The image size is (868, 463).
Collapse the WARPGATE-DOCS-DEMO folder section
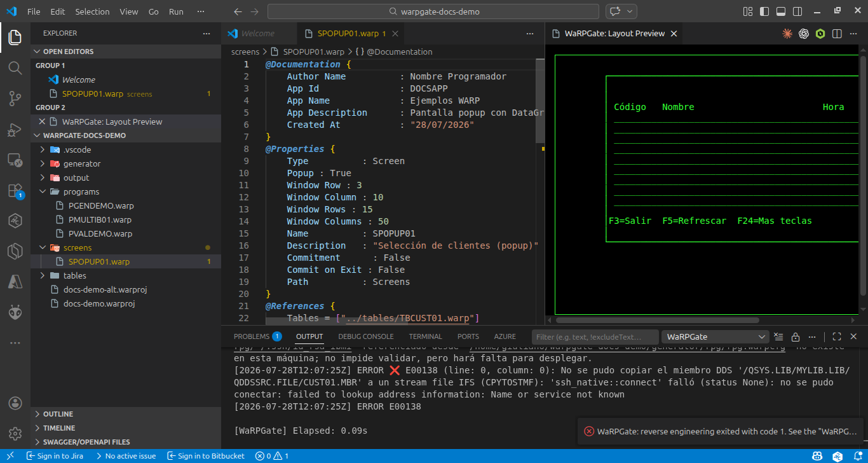tap(126, 135)
